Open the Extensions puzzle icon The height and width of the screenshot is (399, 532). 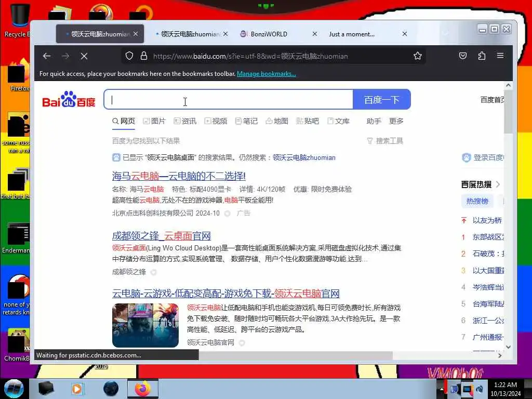tap(482, 56)
